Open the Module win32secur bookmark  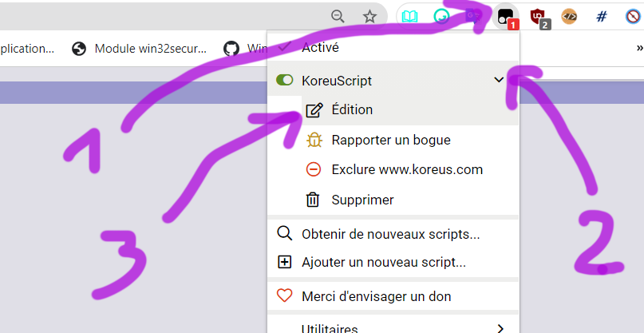click(x=141, y=49)
